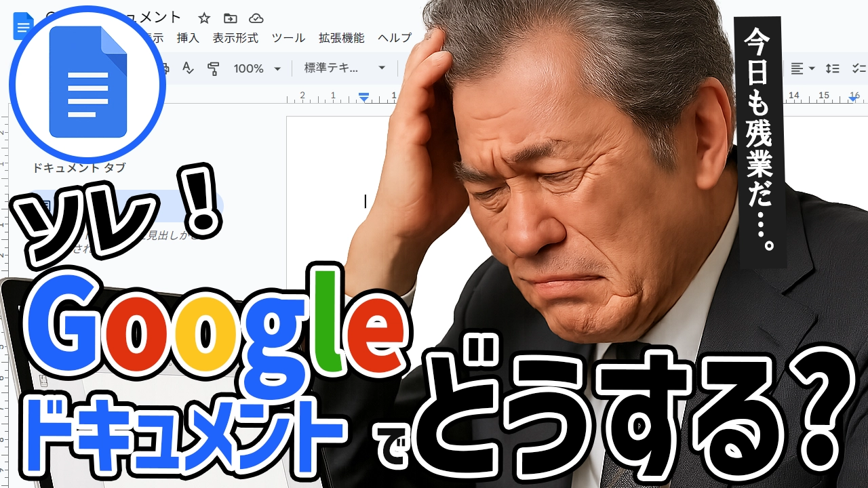
Task: Click the text cursor in the document page
Action: [x=366, y=201]
